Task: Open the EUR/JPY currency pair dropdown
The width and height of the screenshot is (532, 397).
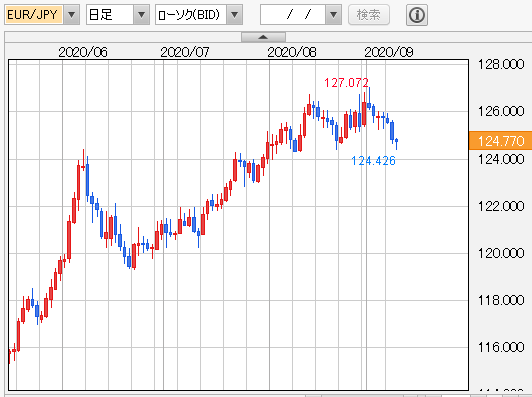Action: click(x=71, y=15)
